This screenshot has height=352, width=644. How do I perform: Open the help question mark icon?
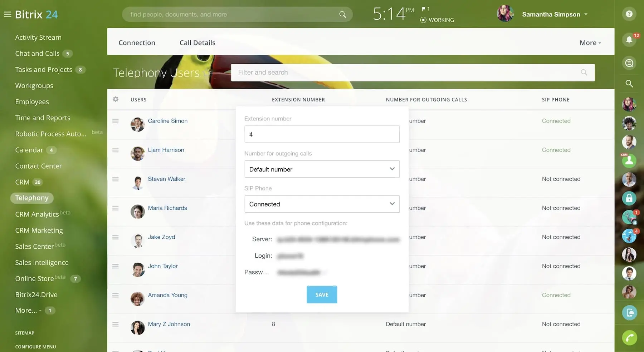click(629, 14)
